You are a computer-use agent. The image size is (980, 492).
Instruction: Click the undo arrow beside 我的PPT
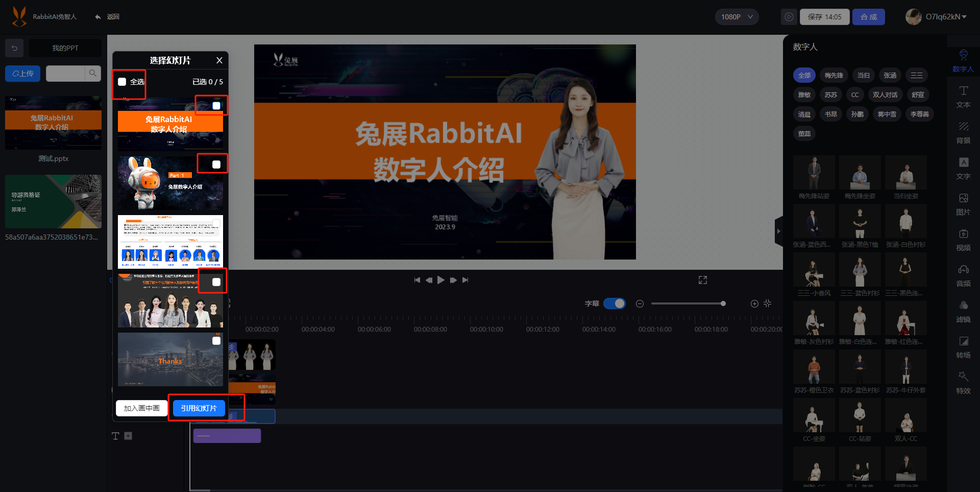coord(14,48)
